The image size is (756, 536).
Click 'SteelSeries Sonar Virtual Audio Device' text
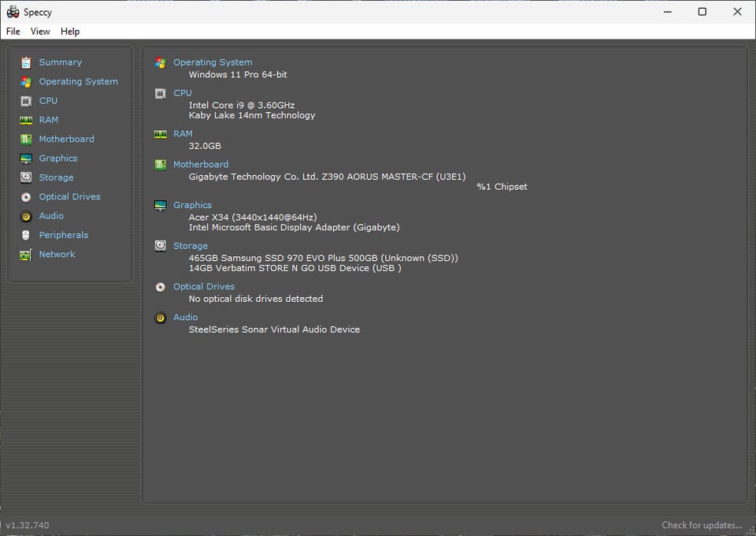pos(274,329)
